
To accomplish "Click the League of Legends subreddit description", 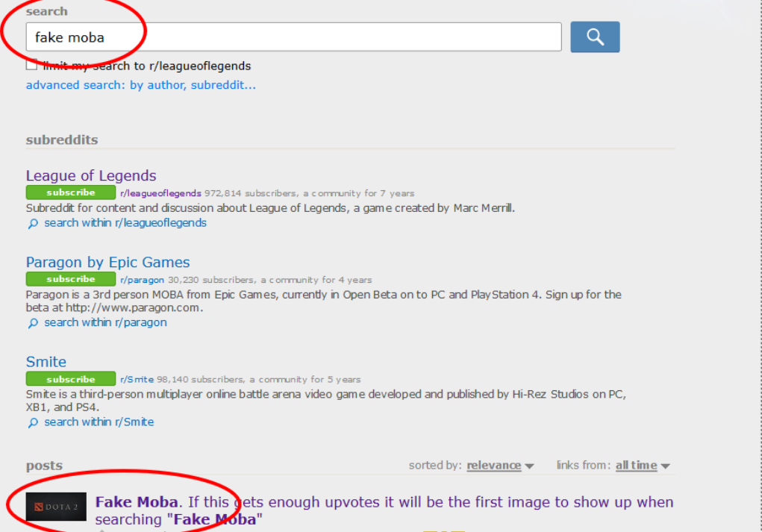I will [x=270, y=208].
